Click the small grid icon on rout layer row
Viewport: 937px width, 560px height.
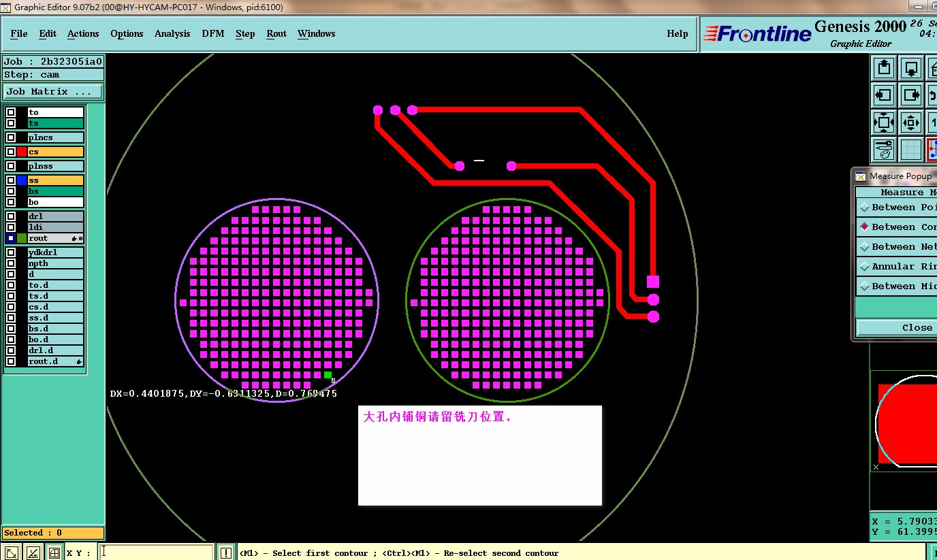80,238
